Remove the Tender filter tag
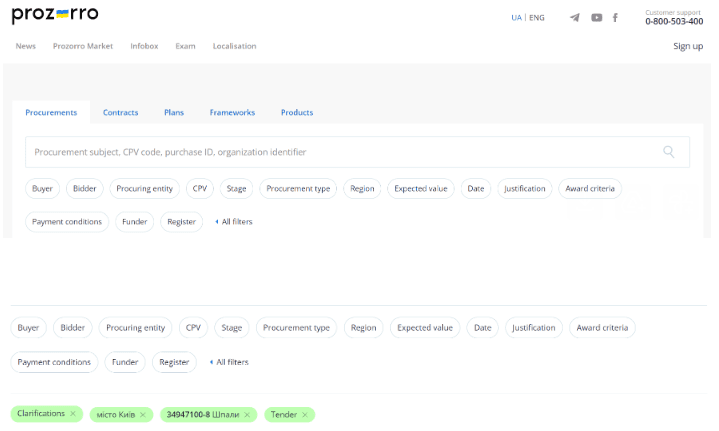The height and width of the screenshot is (431, 719). (x=305, y=415)
